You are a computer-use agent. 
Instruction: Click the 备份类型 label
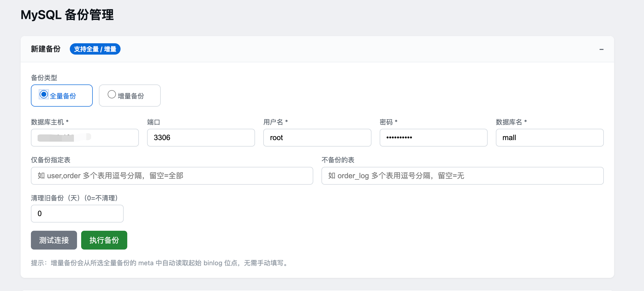(x=44, y=78)
